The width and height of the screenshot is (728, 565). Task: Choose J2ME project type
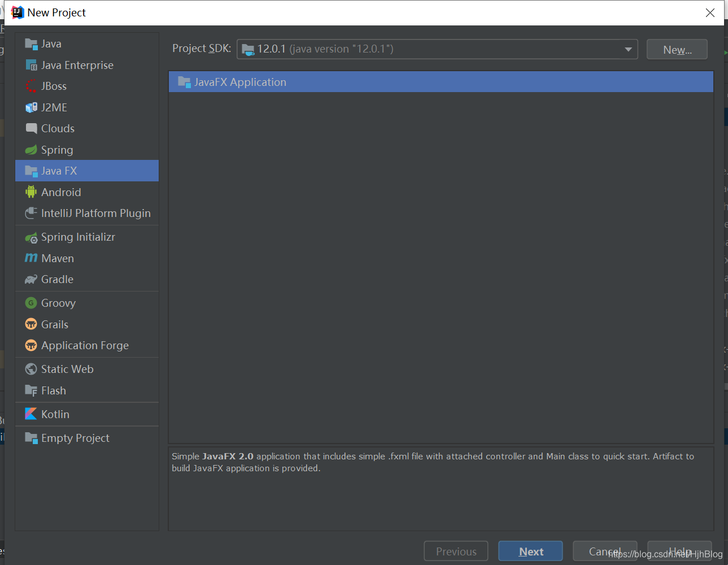pos(87,107)
